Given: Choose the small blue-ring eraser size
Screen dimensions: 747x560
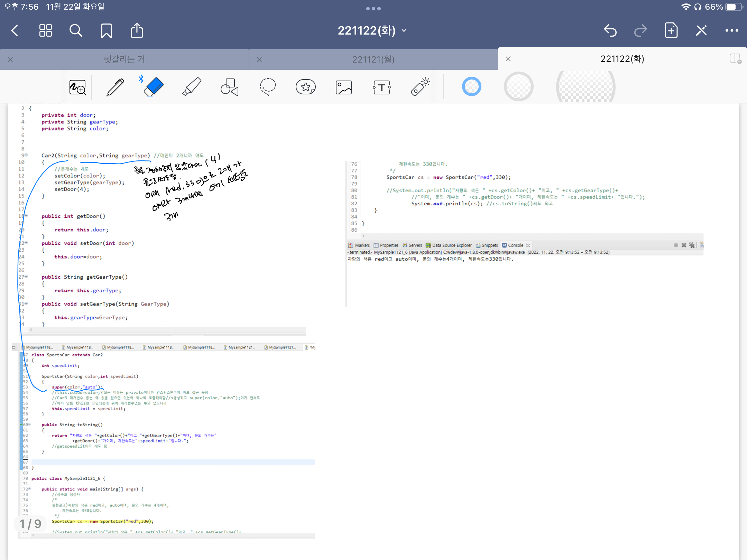Looking at the screenshot, I should [471, 86].
